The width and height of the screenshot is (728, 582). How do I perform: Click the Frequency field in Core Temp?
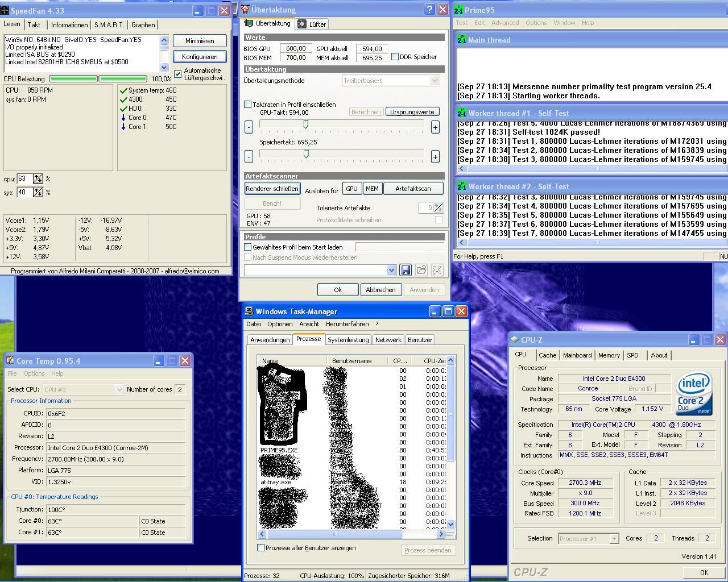115,459
